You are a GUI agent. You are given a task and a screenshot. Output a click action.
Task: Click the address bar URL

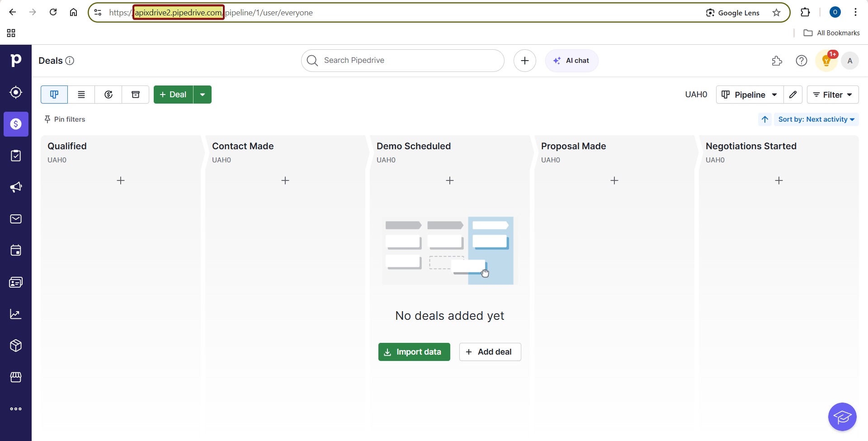[x=211, y=13]
